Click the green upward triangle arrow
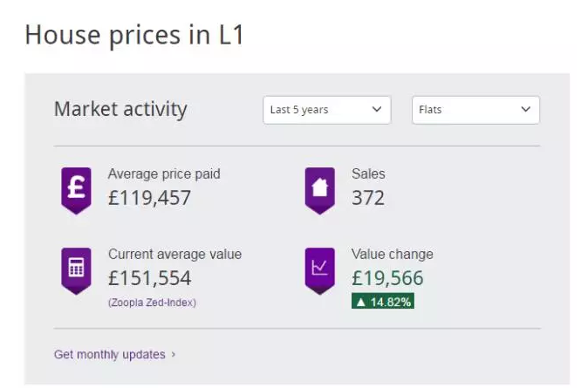 361,302
